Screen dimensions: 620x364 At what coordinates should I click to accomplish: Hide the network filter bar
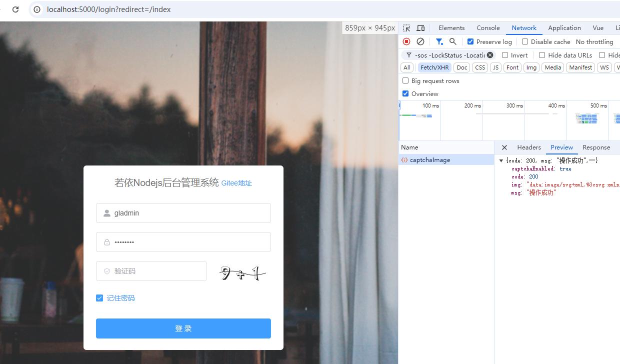(x=439, y=41)
